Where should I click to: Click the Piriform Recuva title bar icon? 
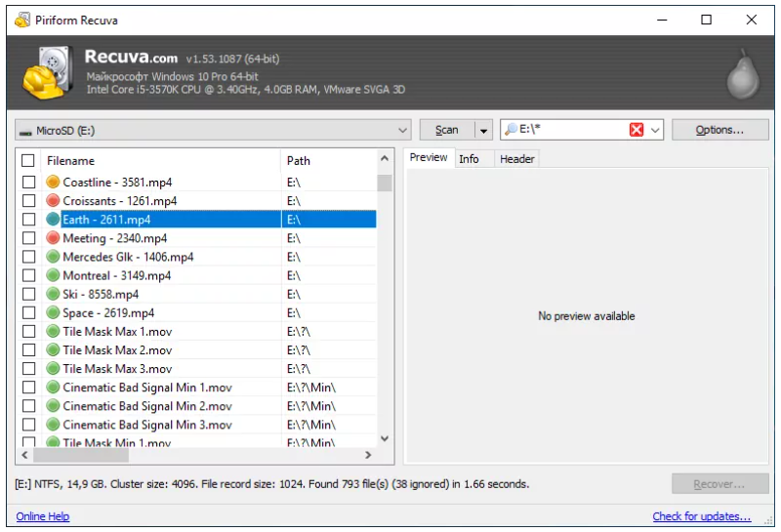tap(22, 20)
